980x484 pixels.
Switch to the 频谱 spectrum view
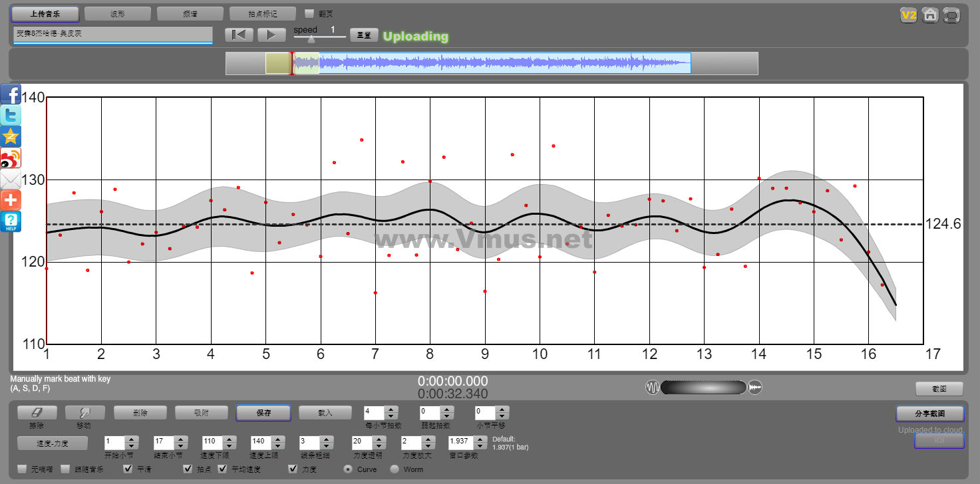click(190, 13)
